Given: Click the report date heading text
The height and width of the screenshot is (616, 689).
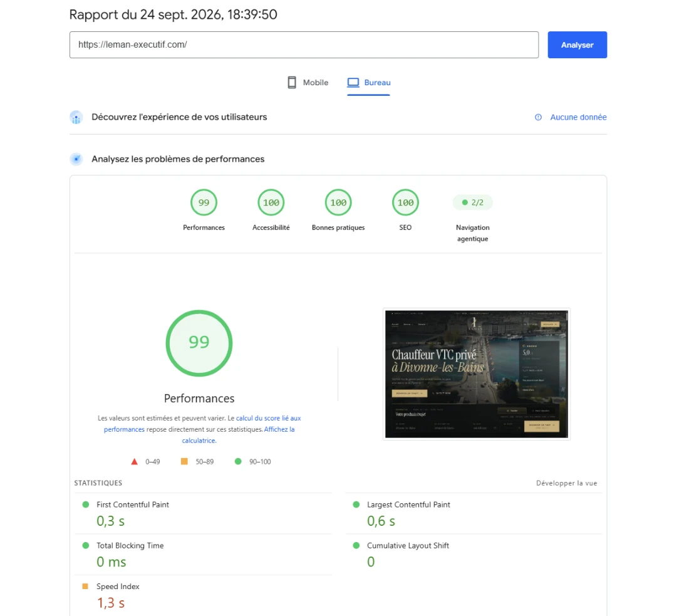Looking at the screenshot, I should tap(173, 14).
